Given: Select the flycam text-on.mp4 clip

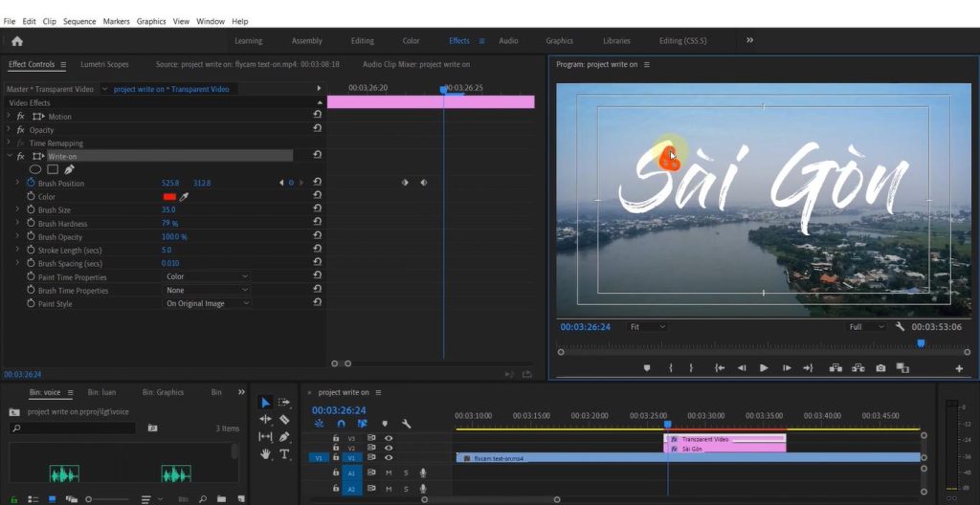Looking at the screenshot, I should (x=687, y=458).
